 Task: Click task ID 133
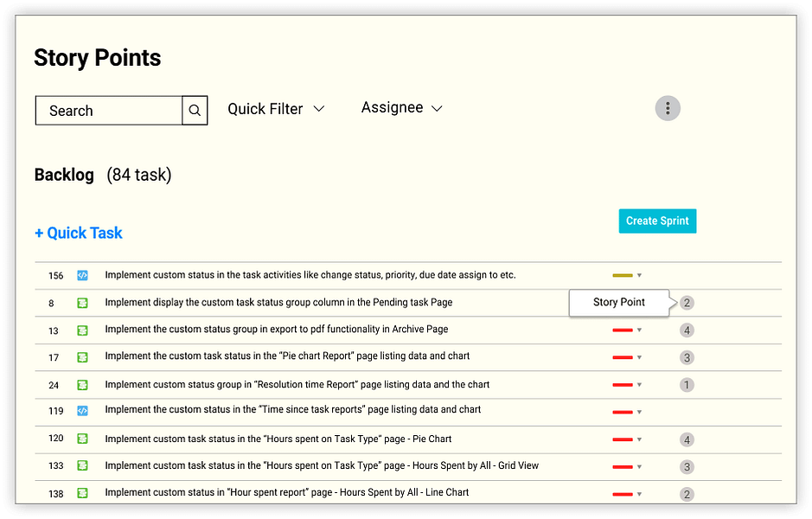(x=56, y=466)
